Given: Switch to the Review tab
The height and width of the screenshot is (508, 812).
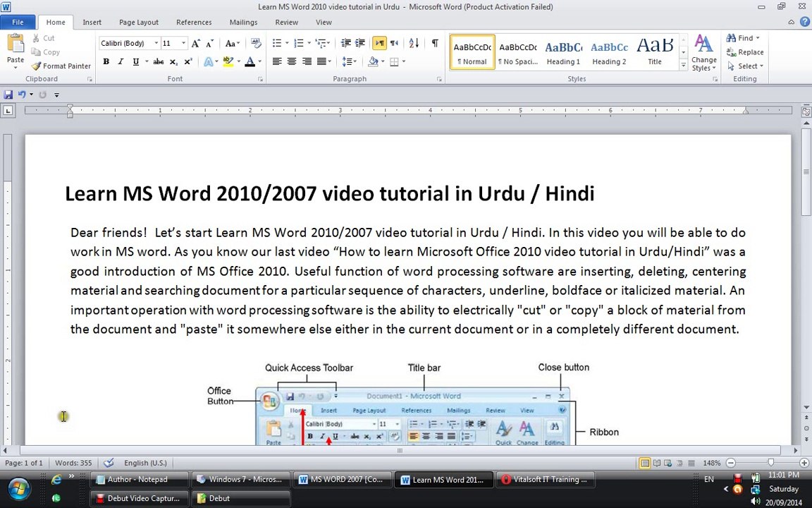Looking at the screenshot, I should click(286, 23).
